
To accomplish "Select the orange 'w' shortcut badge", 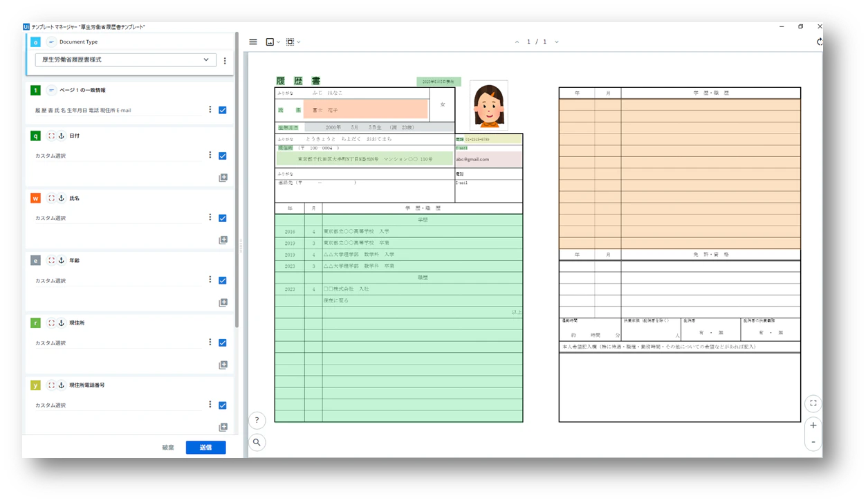I will (x=36, y=198).
